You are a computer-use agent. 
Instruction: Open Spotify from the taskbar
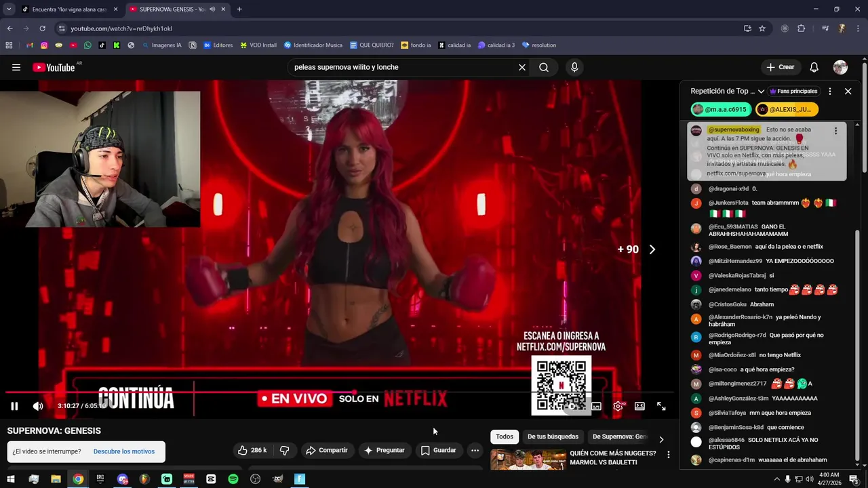(233, 479)
